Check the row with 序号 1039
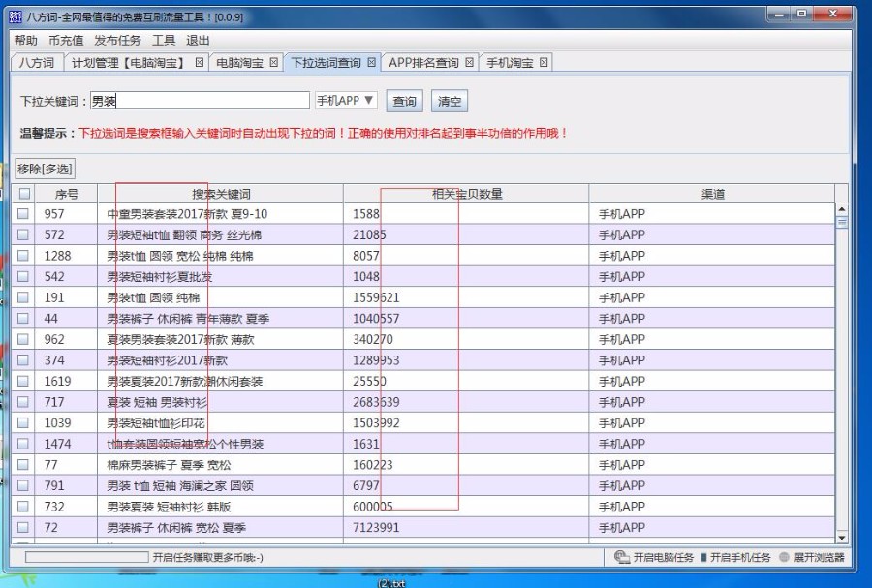872x588 pixels. (23, 423)
